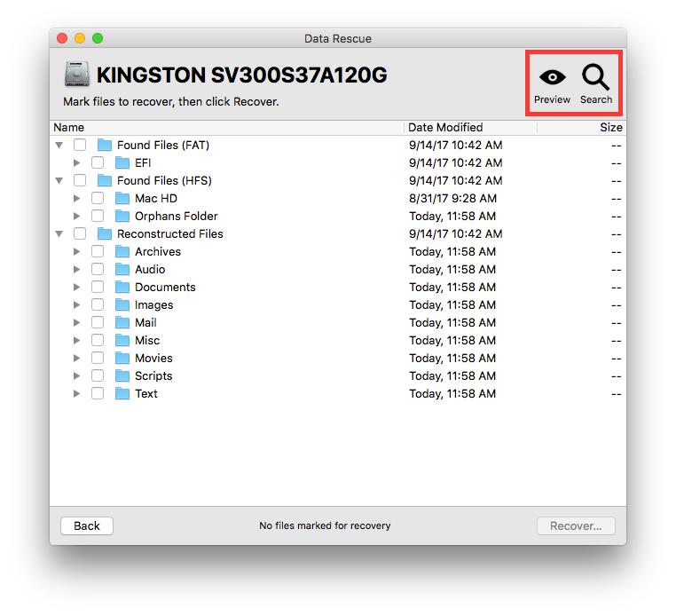Click the Reconstructed Files label

point(169,233)
